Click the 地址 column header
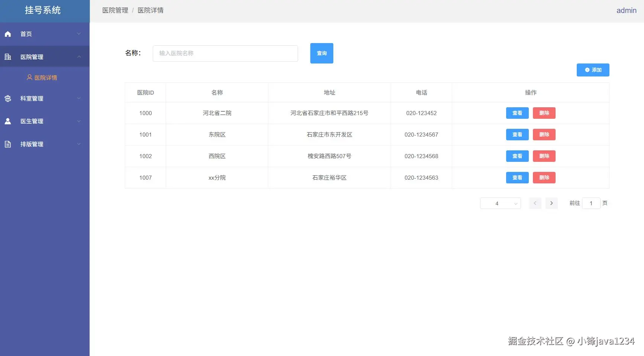 pyautogui.click(x=330, y=92)
